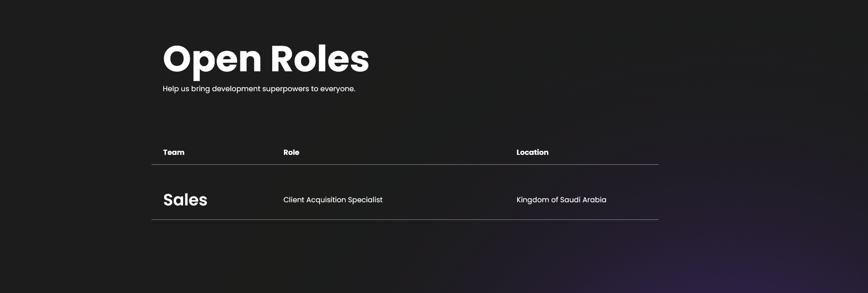Click the Sales team name
Image resolution: width=868 pixels, height=293 pixels.
pos(185,200)
